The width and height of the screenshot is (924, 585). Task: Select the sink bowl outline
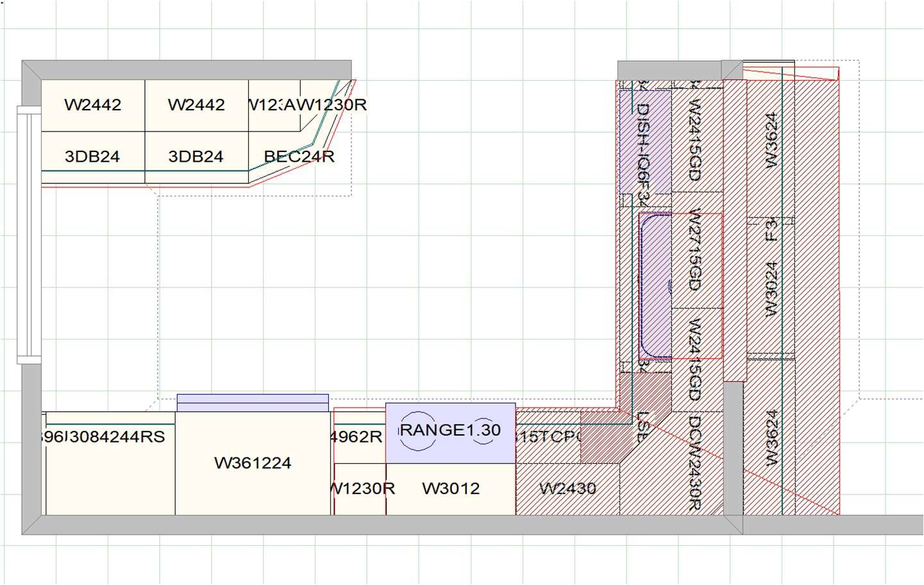coord(655,285)
